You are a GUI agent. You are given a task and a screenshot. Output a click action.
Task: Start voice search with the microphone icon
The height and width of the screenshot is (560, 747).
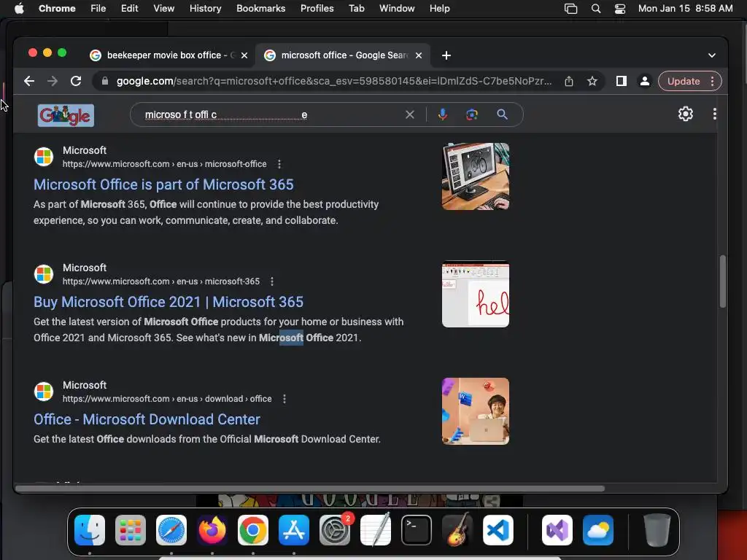click(443, 114)
